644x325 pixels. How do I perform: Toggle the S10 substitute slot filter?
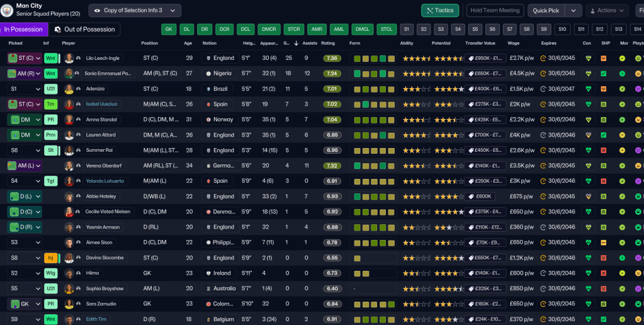pyautogui.click(x=562, y=30)
